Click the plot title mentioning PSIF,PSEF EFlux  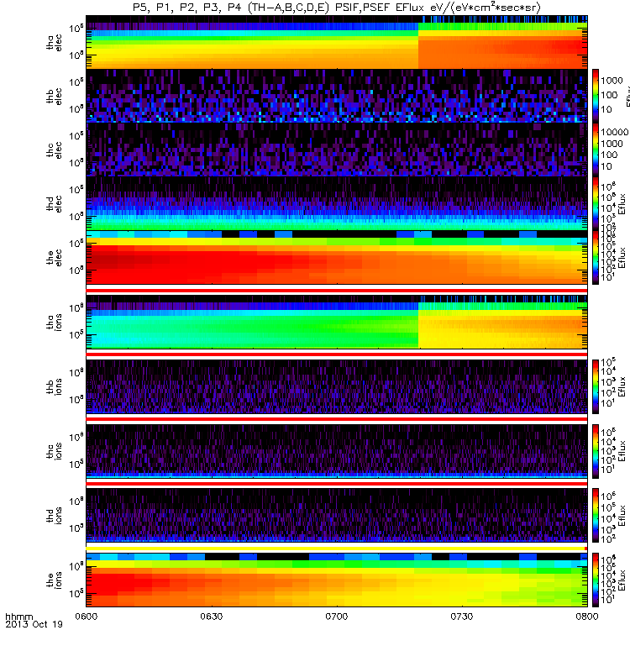(x=337, y=8)
